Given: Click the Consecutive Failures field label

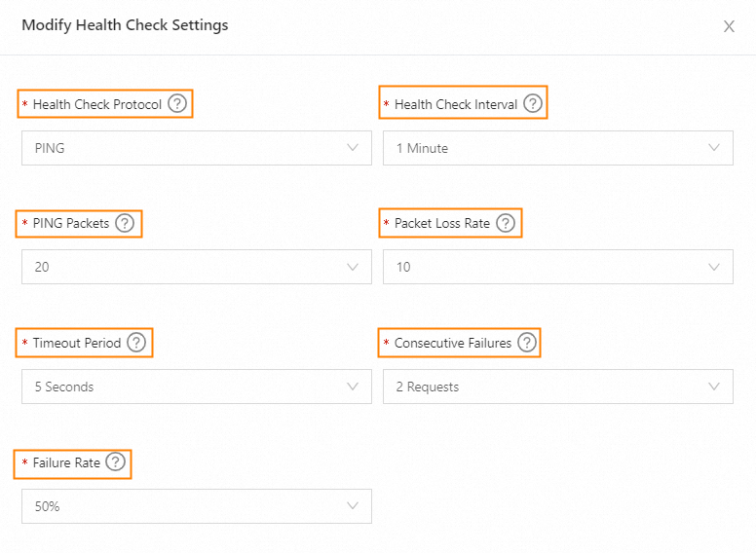Looking at the screenshot, I should [453, 343].
